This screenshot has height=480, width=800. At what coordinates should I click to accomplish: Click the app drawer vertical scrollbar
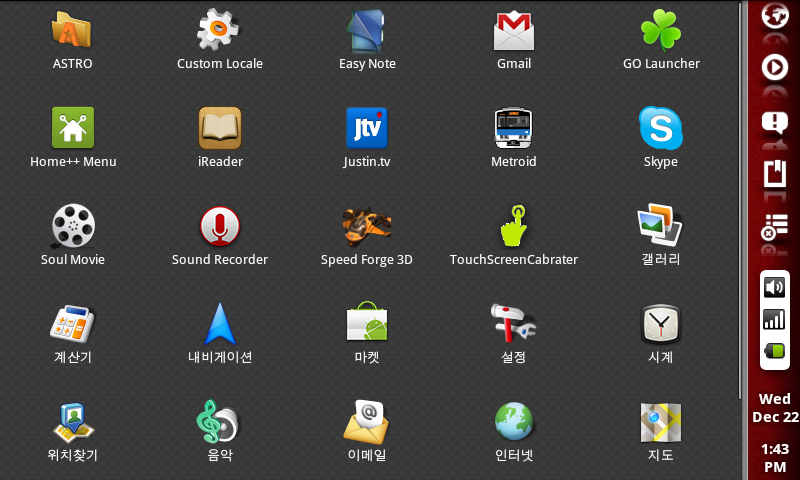click(740, 201)
